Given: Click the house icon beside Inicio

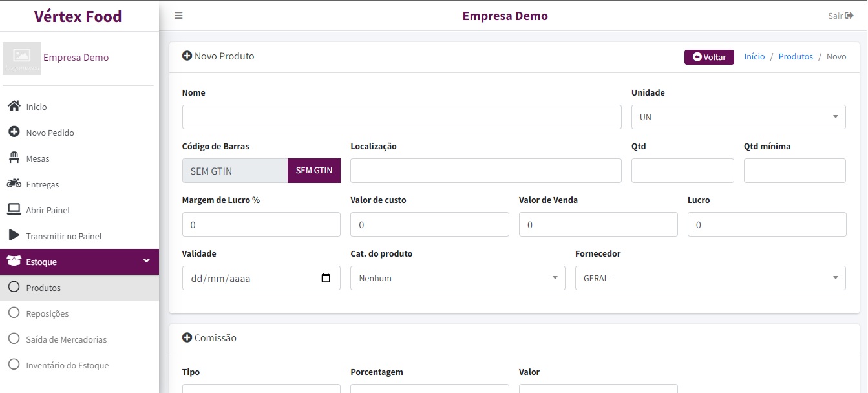Looking at the screenshot, I should click(x=14, y=106).
